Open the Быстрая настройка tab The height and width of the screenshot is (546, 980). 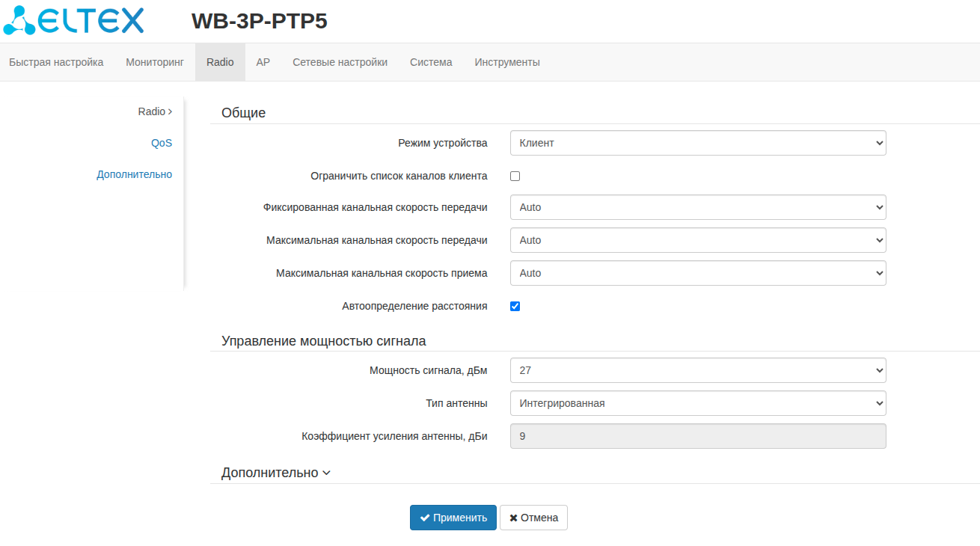tap(56, 62)
